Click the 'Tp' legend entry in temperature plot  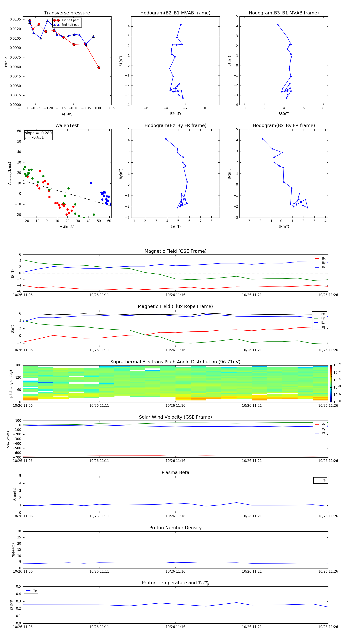(x=31, y=591)
